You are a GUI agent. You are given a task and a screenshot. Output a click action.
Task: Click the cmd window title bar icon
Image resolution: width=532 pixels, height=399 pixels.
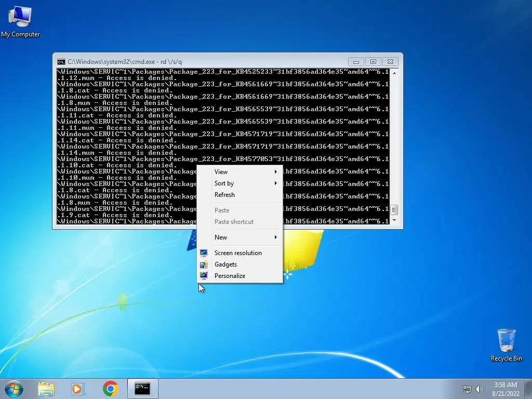pyautogui.click(x=61, y=62)
